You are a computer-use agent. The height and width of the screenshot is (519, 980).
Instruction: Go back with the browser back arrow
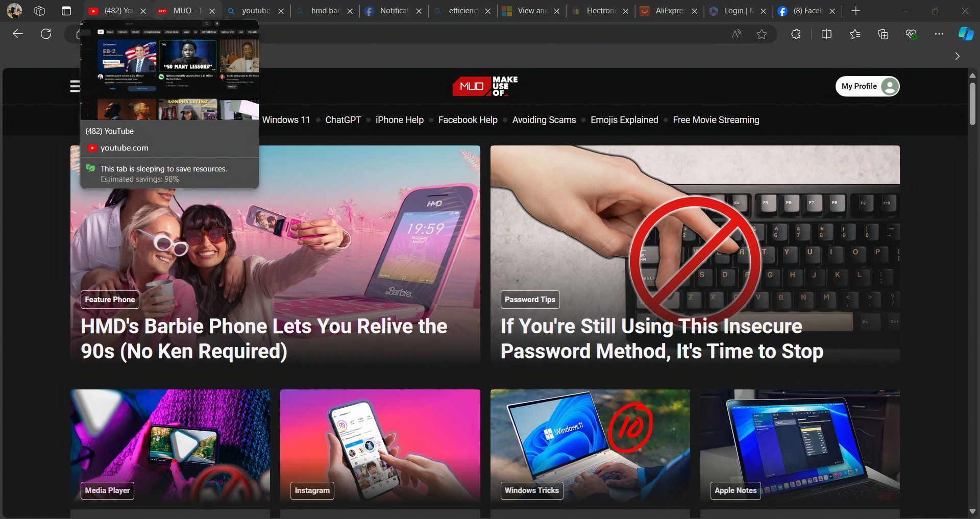click(18, 34)
